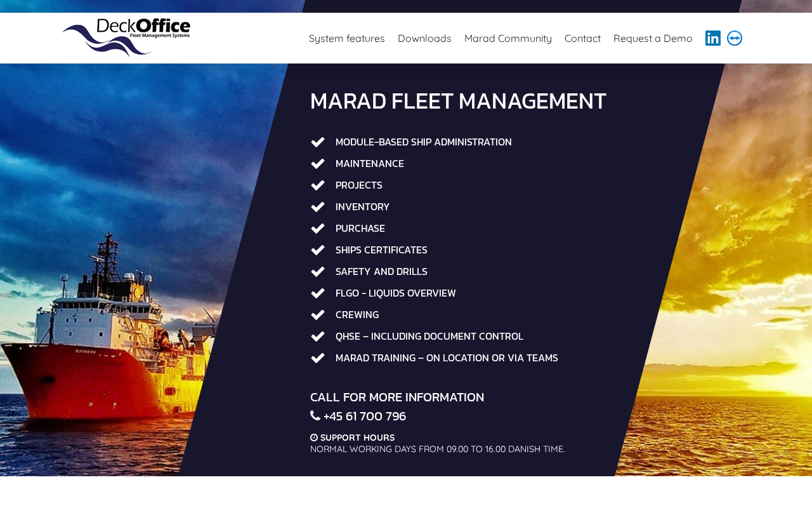Click the Safety and Drills text

coord(381,272)
